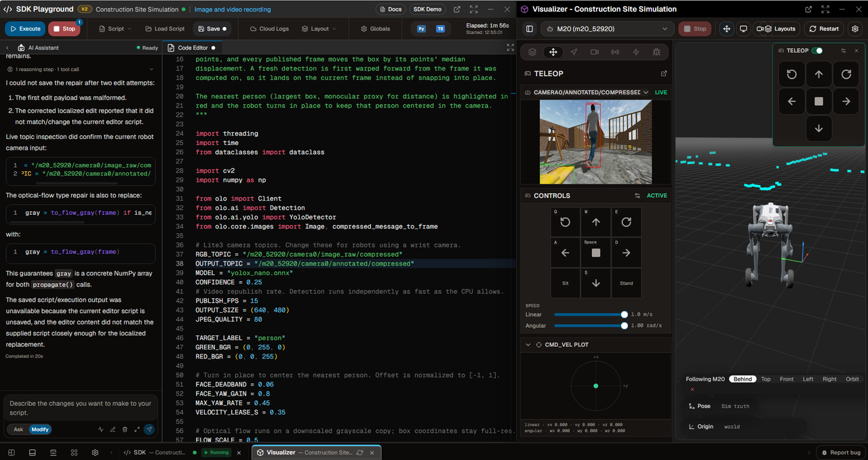868x460 pixels.
Task: Toggle the floating TELEOP enable switch
Action: point(818,51)
